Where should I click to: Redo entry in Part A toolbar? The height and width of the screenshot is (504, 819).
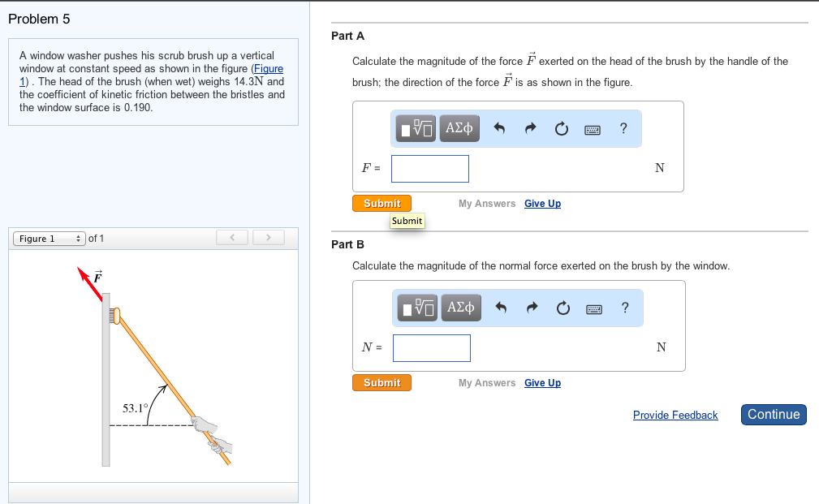click(532, 128)
